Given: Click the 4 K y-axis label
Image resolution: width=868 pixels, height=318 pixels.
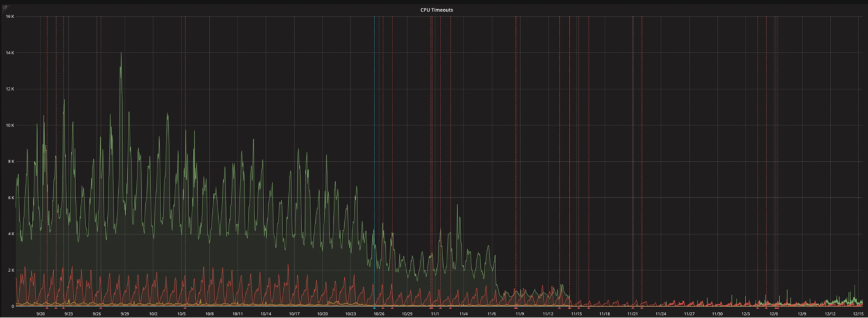Looking at the screenshot, I should [x=10, y=234].
